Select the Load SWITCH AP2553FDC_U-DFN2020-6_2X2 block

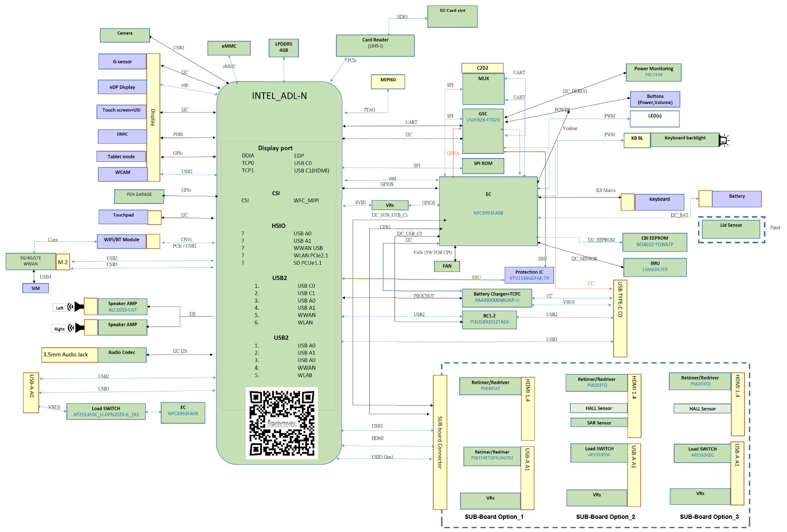[x=106, y=411]
